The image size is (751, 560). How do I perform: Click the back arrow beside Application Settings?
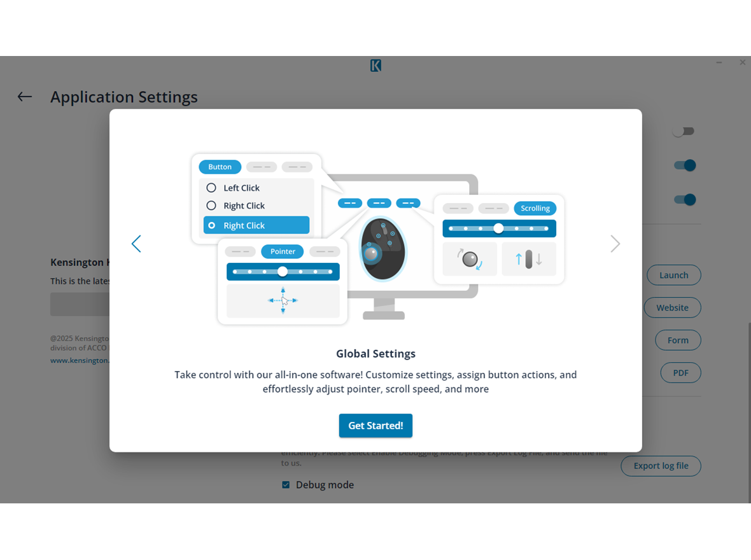(x=24, y=96)
